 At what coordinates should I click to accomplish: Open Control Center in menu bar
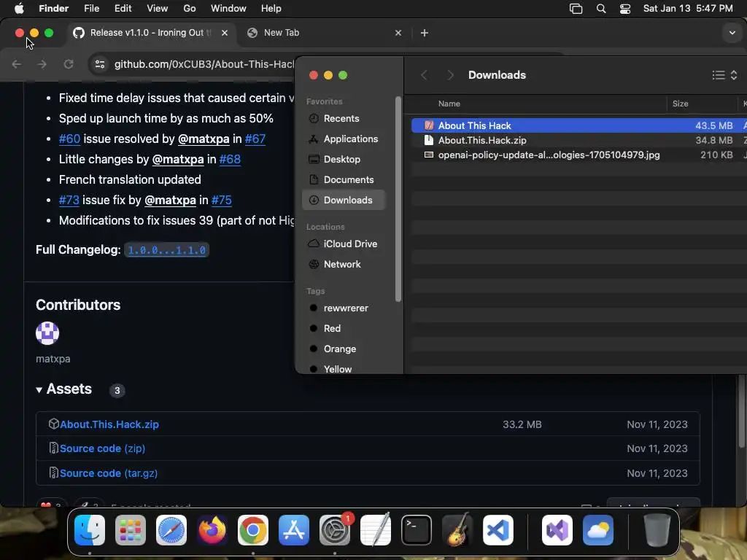[x=625, y=9]
